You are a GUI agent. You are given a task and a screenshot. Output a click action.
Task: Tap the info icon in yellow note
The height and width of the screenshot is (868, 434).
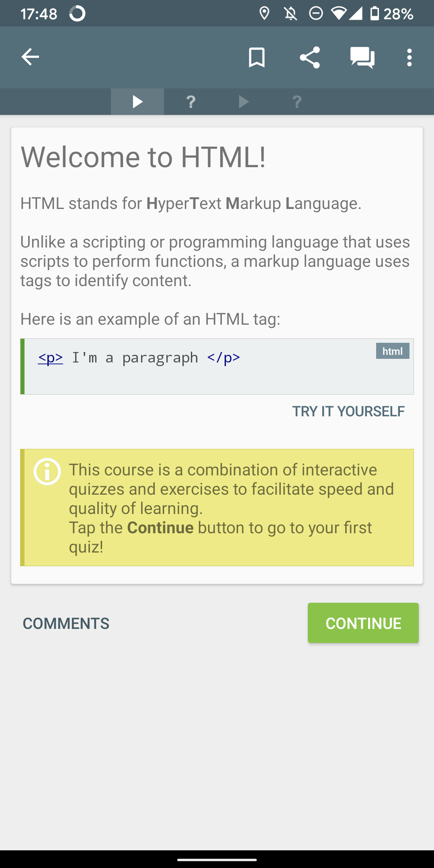point(47,472)
